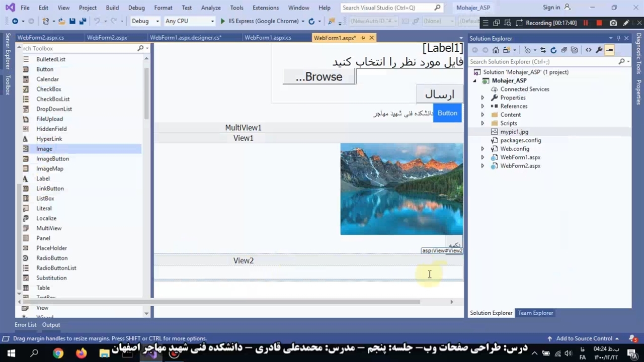
Task: Open the Any CPU platform dropdown
Action: pyautogui.click(x=189, y=21)
